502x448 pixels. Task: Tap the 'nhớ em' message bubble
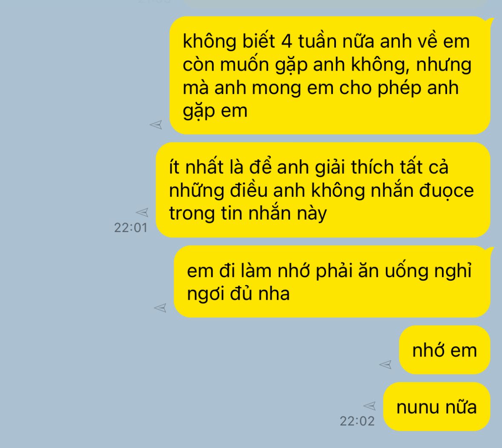click(445, 350)
